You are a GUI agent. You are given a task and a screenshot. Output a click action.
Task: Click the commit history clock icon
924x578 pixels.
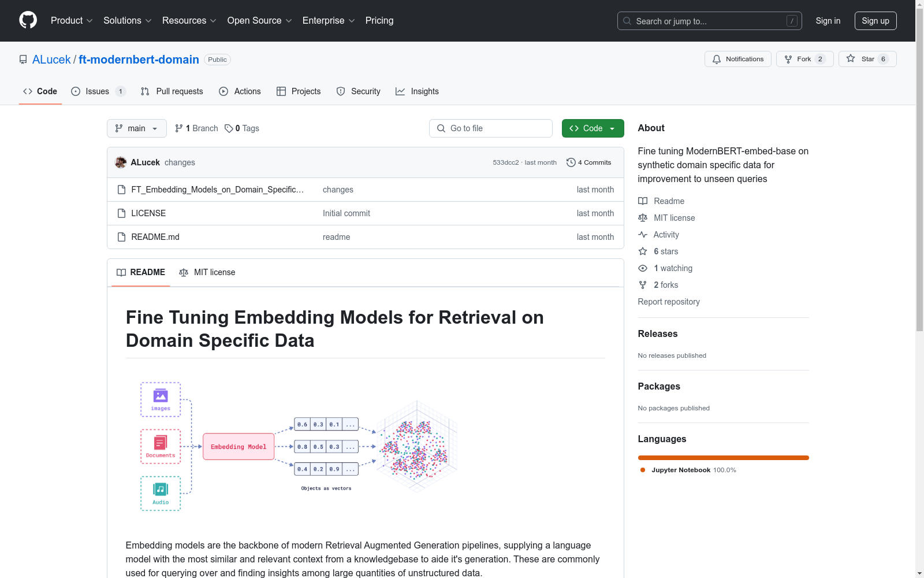point(571,162)
